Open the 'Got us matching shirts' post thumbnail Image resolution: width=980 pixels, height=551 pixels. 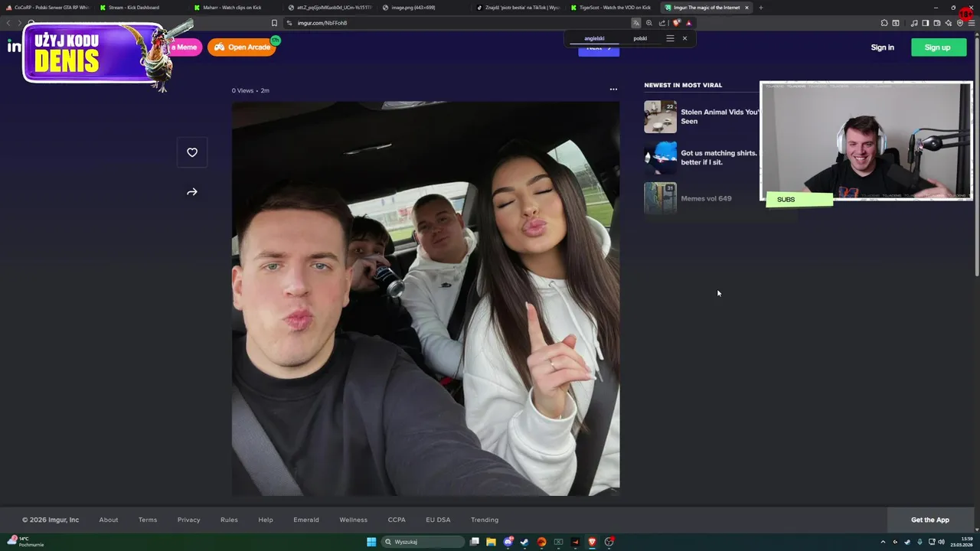pyautogui.click(x=660, y=157)
